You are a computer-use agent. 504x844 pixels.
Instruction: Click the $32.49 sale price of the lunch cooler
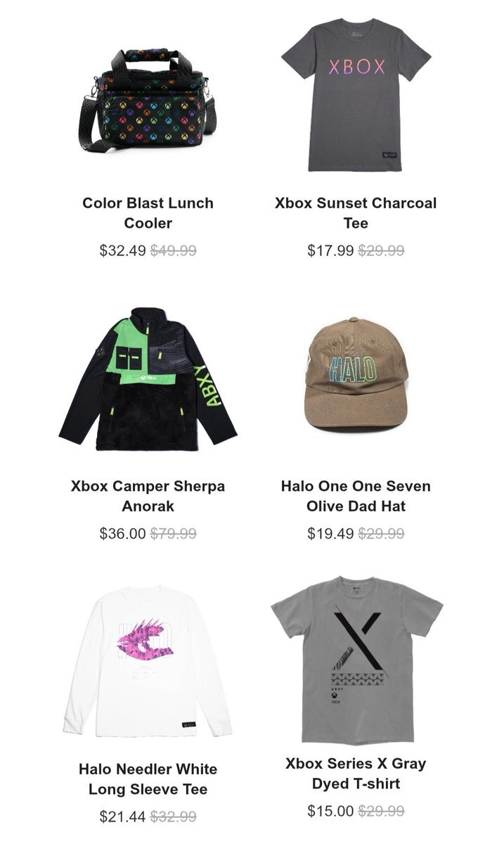click(122, 250)
